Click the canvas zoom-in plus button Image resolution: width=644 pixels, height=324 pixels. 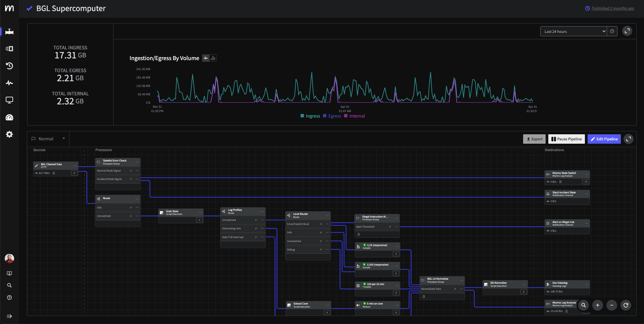(x=598, y=305)
